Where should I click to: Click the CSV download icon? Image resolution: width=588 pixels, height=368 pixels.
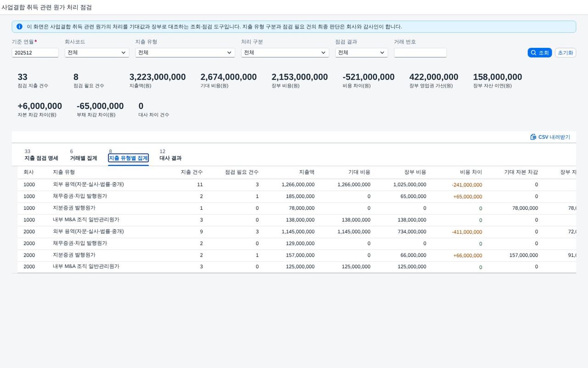pos(533,137)
